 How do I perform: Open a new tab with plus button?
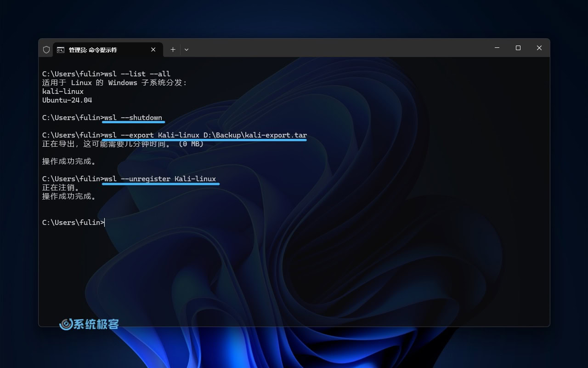(173, 50)
